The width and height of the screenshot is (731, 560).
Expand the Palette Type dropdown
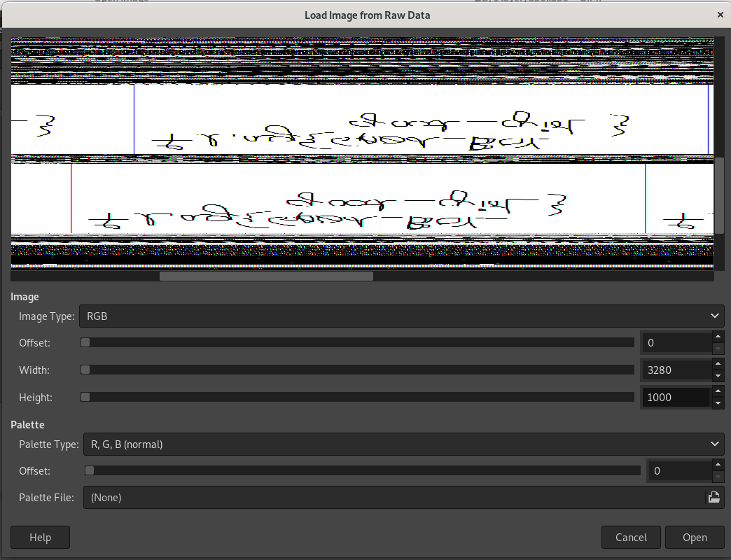pyautogui.click(x=404, y=444)
